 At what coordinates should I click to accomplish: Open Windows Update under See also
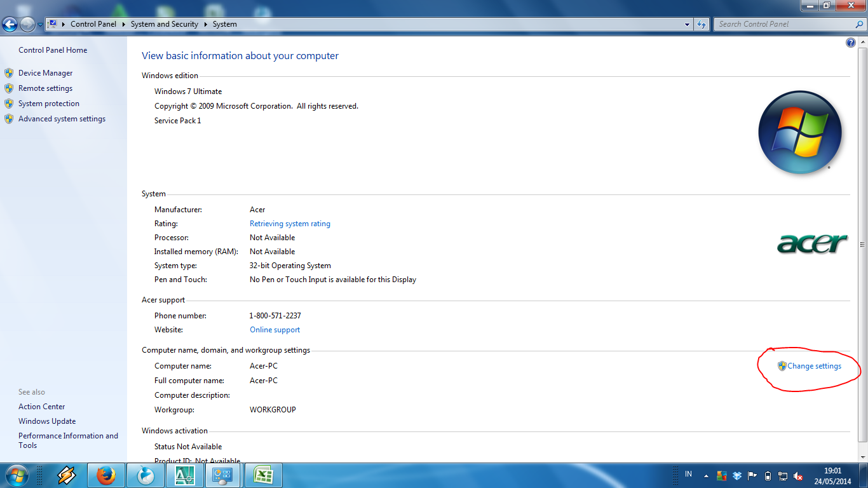[47, 421]
